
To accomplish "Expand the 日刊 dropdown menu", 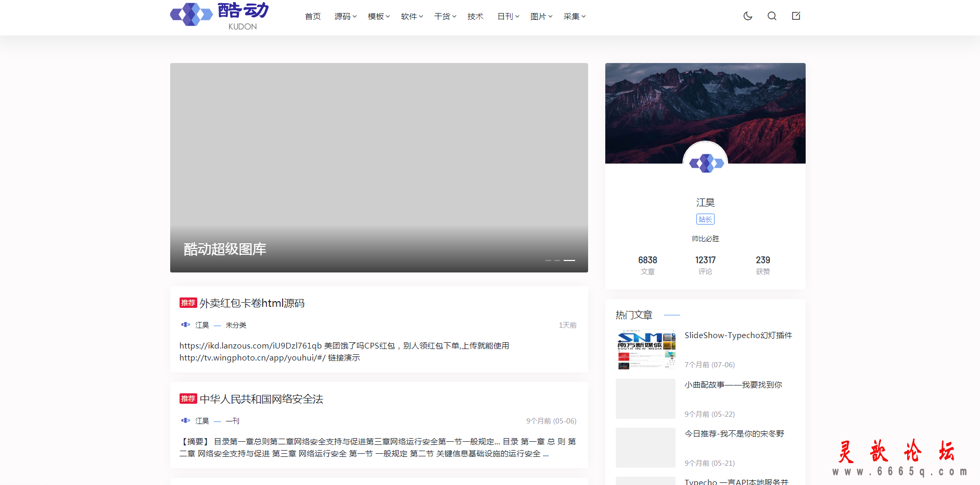I will click(508, 17).
